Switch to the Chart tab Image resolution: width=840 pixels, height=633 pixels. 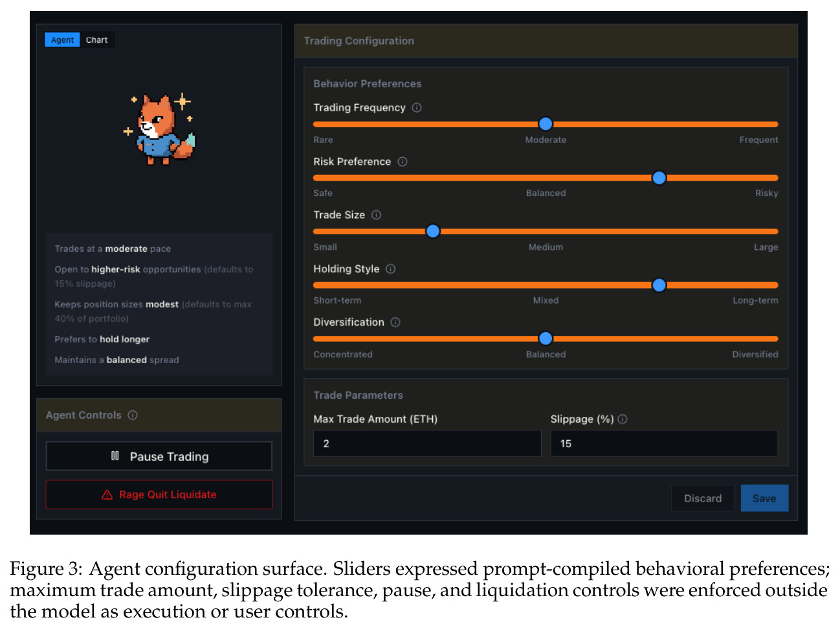97,39
